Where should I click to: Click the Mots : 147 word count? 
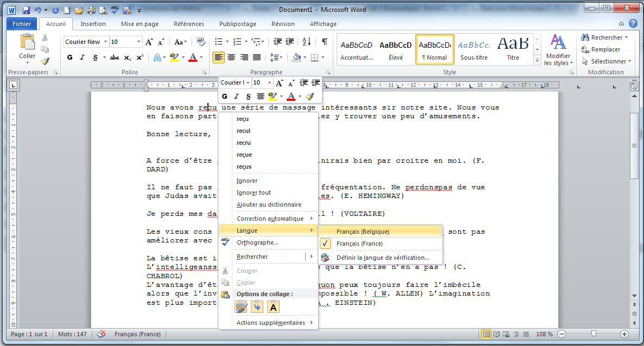pos(72,334)
